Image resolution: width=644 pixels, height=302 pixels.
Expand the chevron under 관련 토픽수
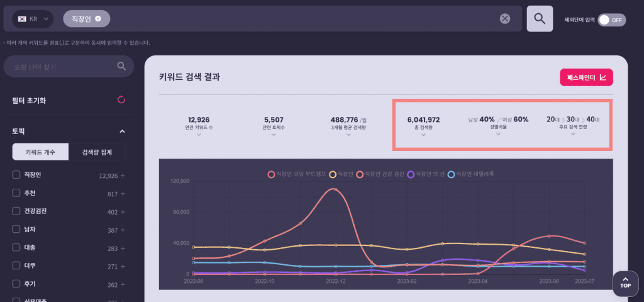click(274, 135)
